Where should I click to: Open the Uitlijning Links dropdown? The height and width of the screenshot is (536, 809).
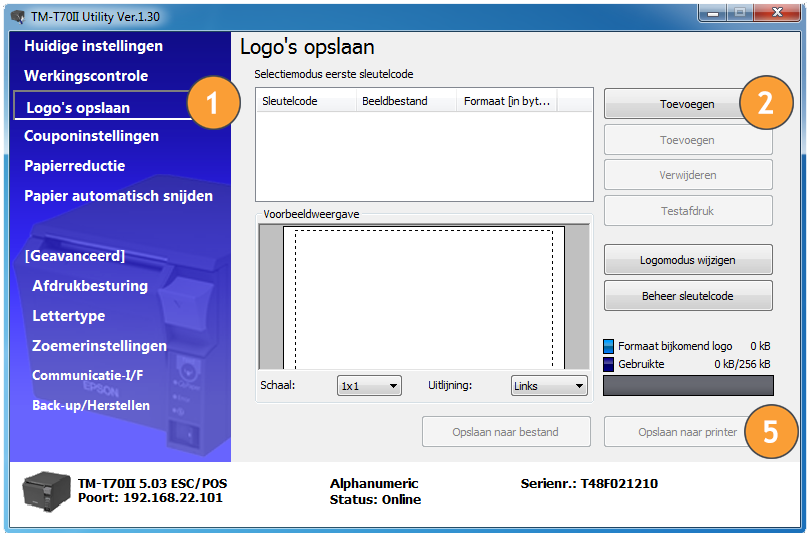[549, 386]
